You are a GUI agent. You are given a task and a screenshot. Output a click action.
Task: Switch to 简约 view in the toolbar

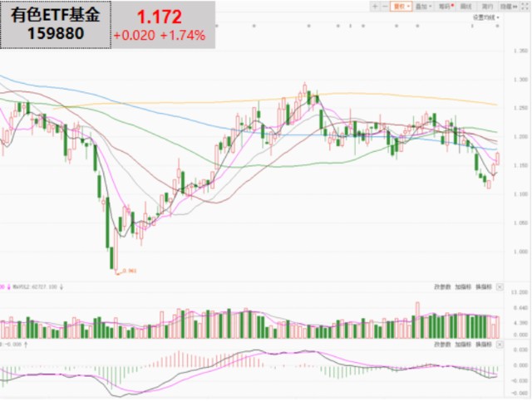[487, 7]
